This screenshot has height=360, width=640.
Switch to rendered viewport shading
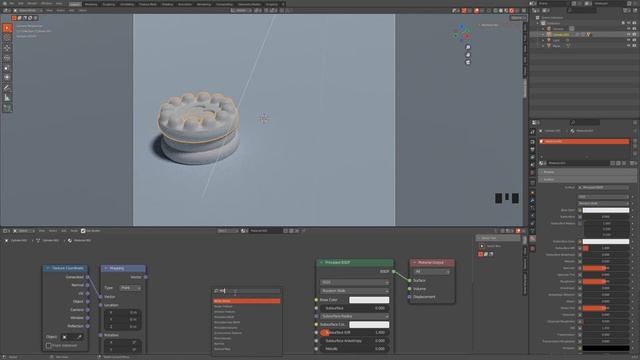point(511,11)
